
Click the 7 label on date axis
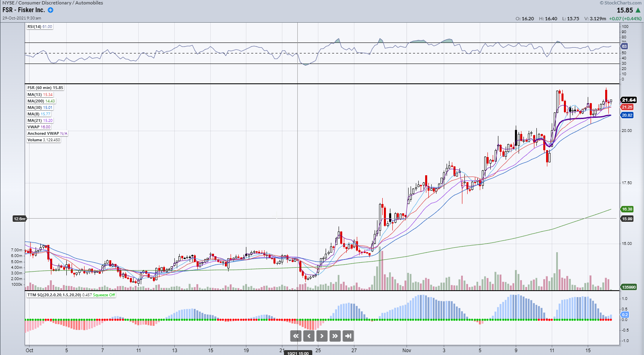pyautogui.click(x=102, y=350)
